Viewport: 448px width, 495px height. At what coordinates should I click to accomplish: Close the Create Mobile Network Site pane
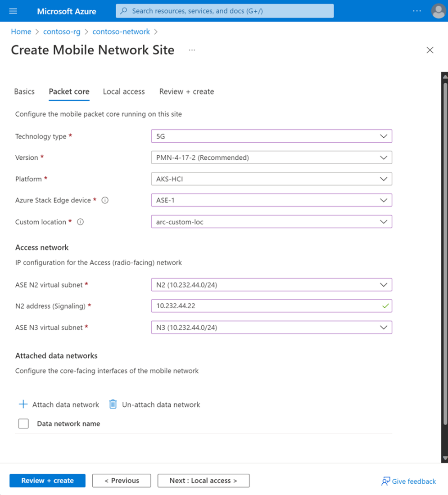[x=430, y=50]
